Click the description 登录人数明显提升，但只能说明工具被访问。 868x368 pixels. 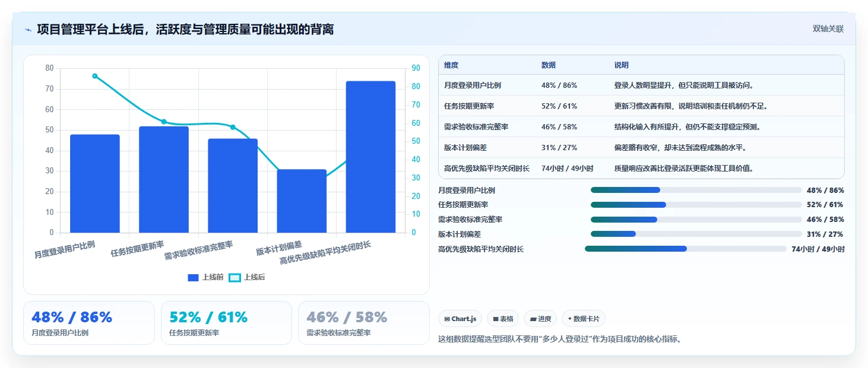point(685,85)
